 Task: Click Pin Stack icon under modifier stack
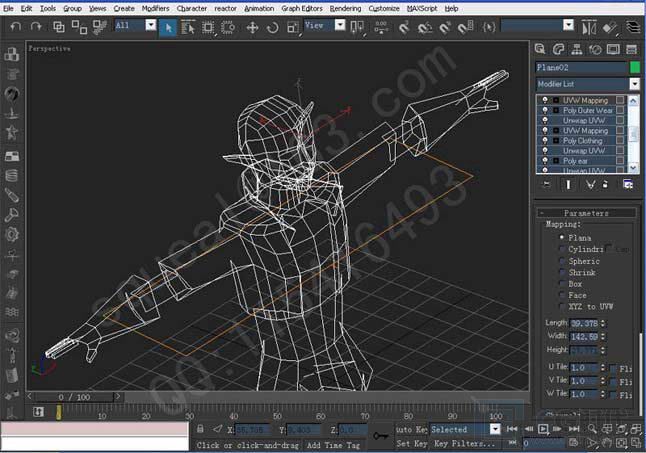coord(546,184)
